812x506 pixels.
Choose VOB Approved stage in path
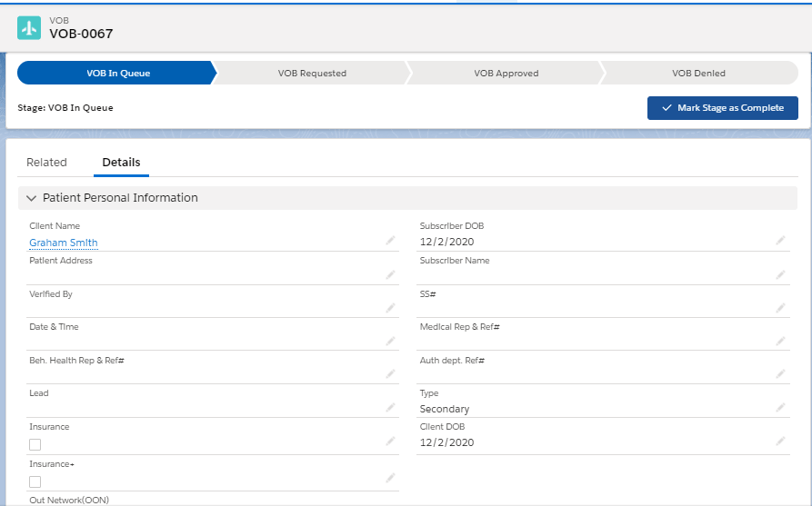coord(506,74)
